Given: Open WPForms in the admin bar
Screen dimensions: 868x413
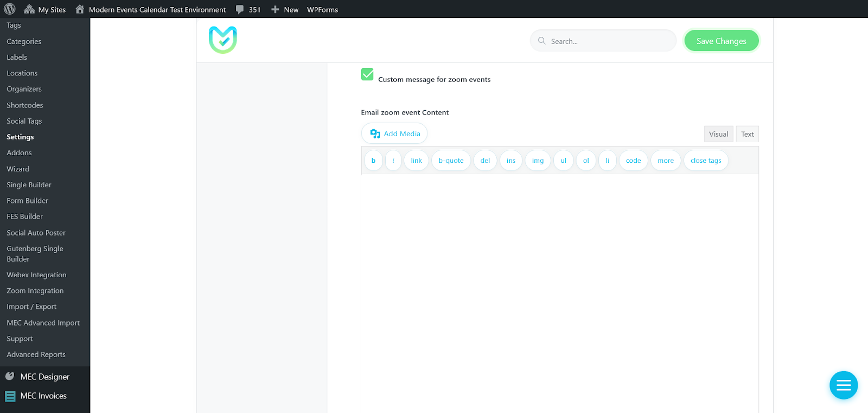Looking at the screenshot, I should click(322, 9).
